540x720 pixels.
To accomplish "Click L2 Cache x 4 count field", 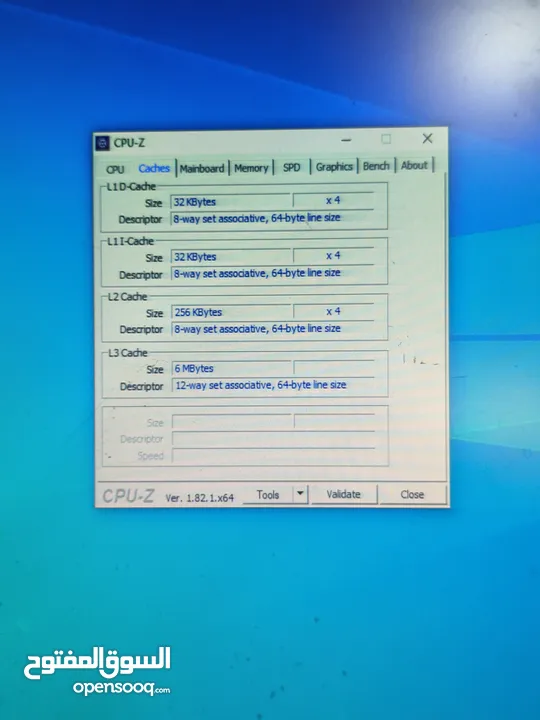I will [x=334, y=311].
